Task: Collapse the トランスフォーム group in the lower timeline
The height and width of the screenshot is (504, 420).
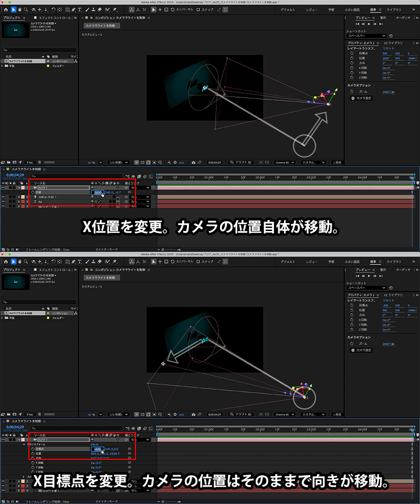Action: click(x=24, y=444)
